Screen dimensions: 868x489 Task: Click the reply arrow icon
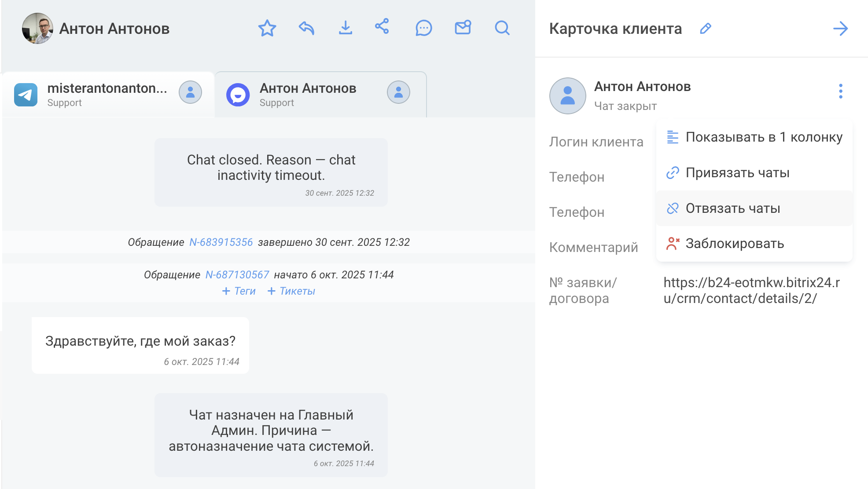[306, 28]
